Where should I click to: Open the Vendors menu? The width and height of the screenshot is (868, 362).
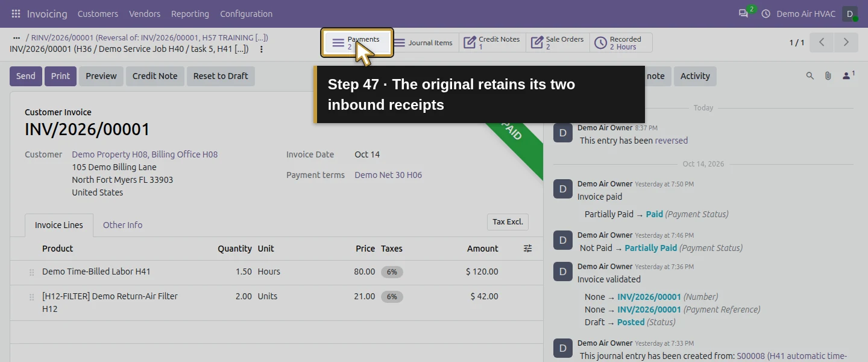point(145,13)
